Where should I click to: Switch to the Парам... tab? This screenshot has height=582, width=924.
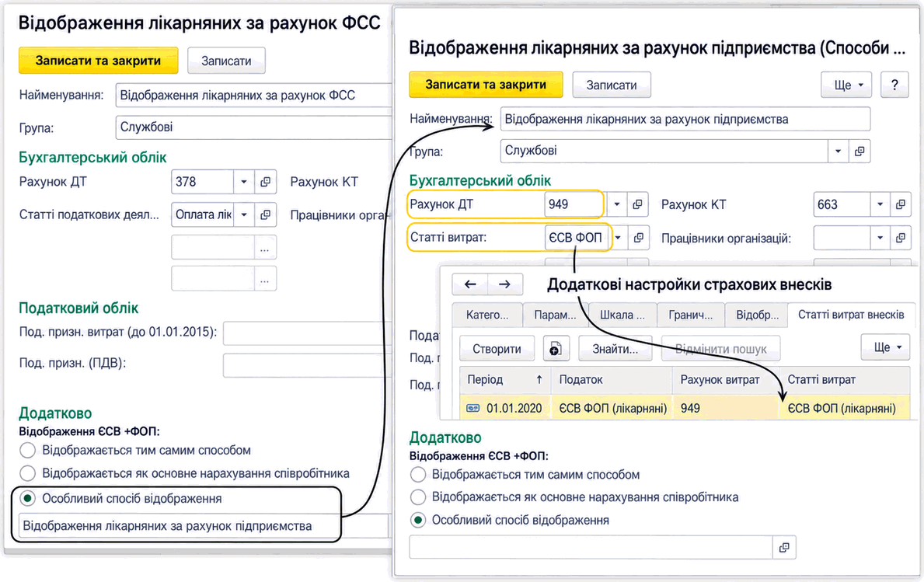click(x=555, y=315)
